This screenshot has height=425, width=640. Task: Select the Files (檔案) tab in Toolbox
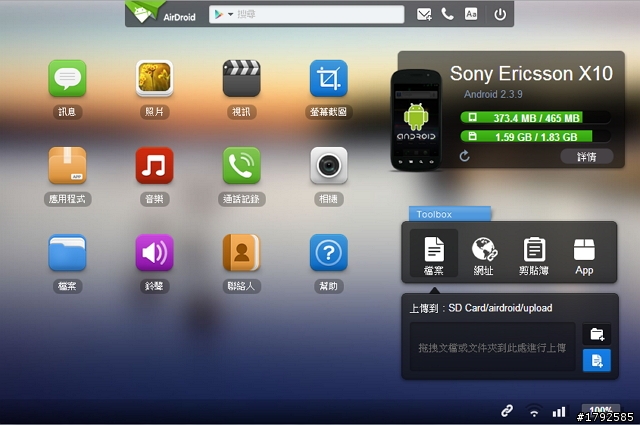point(433,253)
